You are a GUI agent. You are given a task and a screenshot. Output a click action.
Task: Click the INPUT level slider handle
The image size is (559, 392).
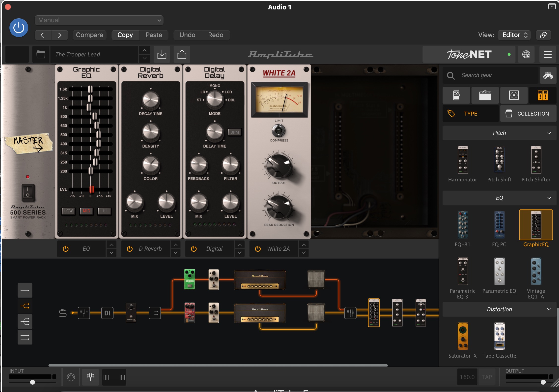coord(32,382)
